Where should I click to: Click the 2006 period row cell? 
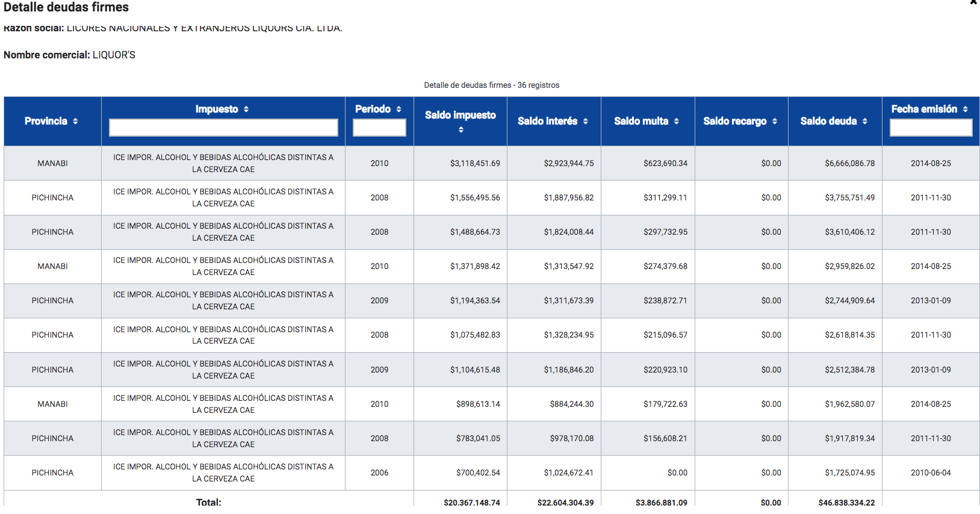pos(379,473)
